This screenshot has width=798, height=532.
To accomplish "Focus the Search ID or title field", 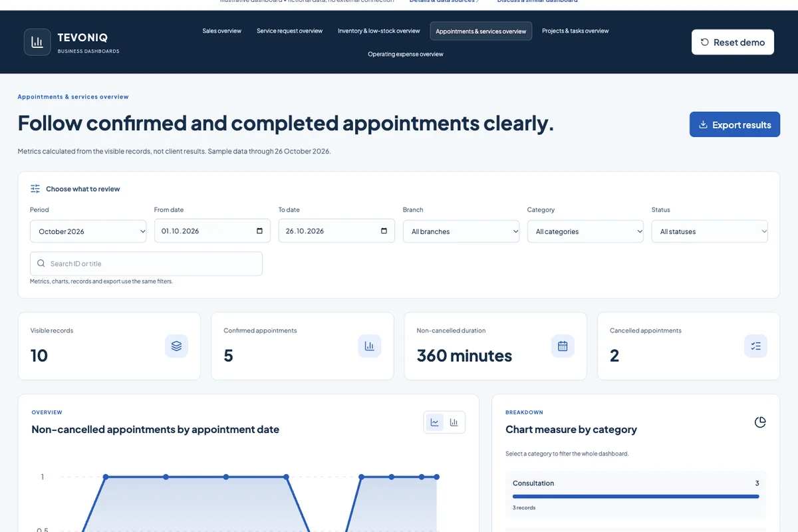I will coord(146,263).
